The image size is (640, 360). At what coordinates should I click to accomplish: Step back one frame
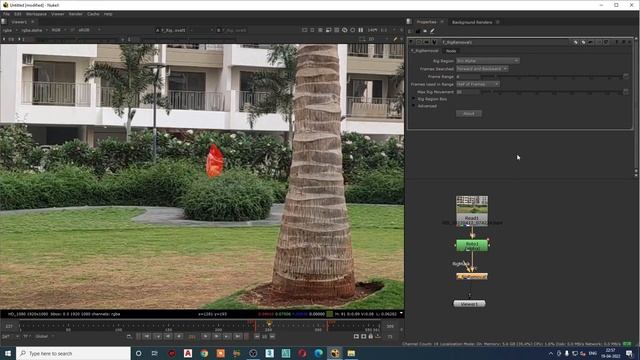coord(179,336)
